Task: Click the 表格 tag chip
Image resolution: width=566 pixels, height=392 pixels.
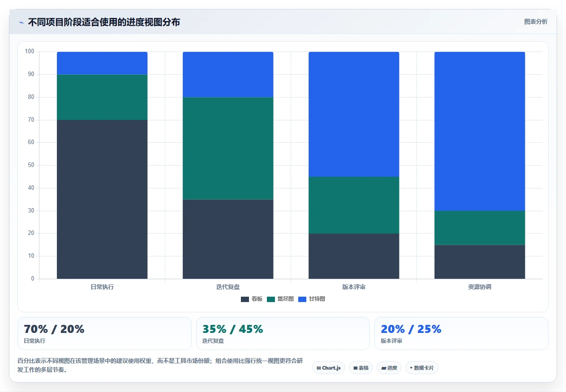Action: pyautogui.click(x=361, y=368)
